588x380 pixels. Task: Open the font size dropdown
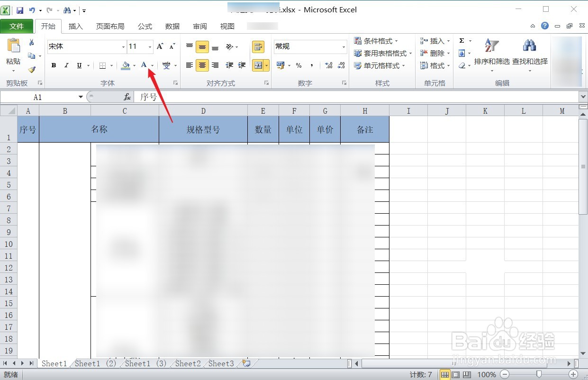[x=149, y=46]
